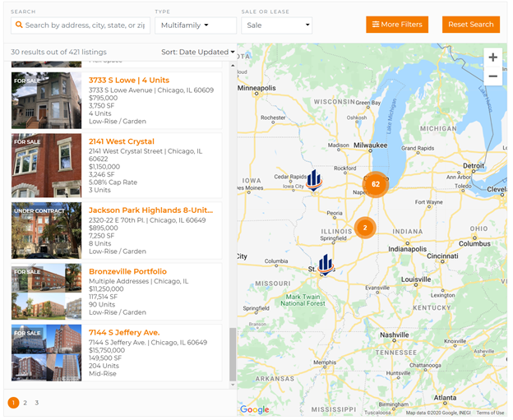513x420 pixels.
Task: Click the listings panel vertical scrollbar
Action: [232, 353]
